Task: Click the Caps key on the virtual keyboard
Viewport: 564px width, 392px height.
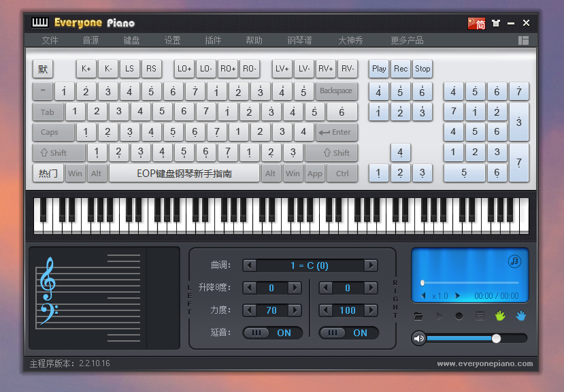Action: point(53,132)
